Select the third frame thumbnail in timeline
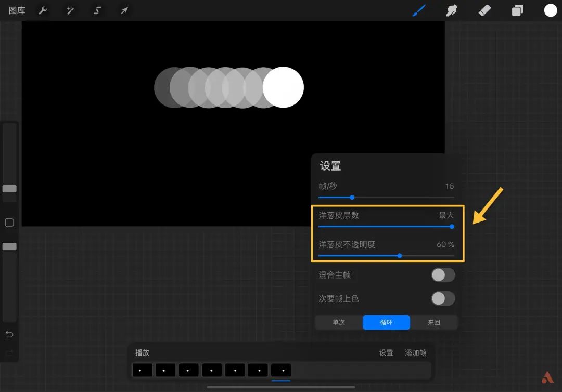The height and width of the screenshot is (392, 562). point(188,370)
